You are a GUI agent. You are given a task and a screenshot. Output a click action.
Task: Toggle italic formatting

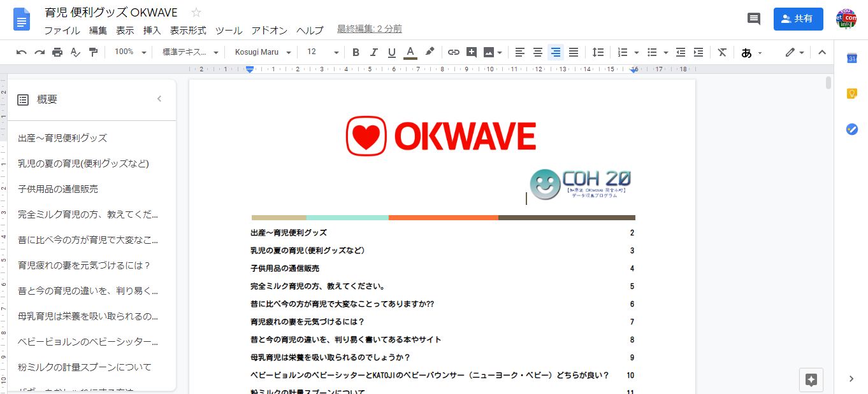pos(373,52)
